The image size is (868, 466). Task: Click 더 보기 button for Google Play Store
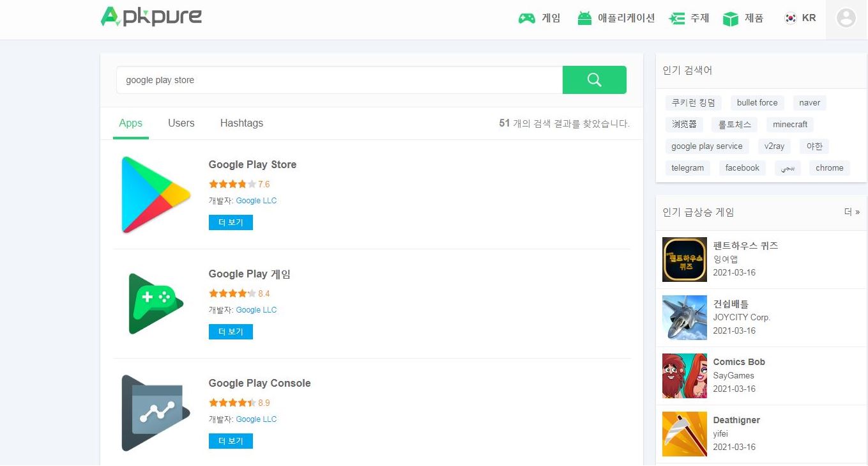(x=231, y=222)
